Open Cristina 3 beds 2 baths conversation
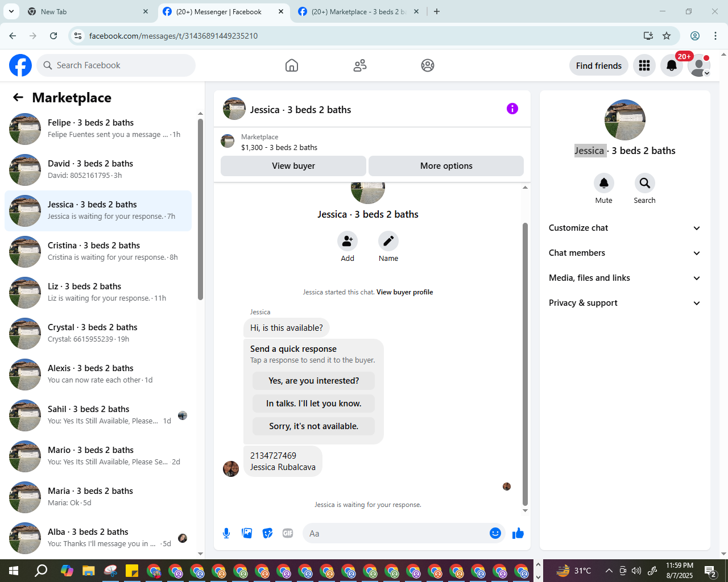Image resolution: width=728 pixels, height=582 pixels. [x=98, y=252]
